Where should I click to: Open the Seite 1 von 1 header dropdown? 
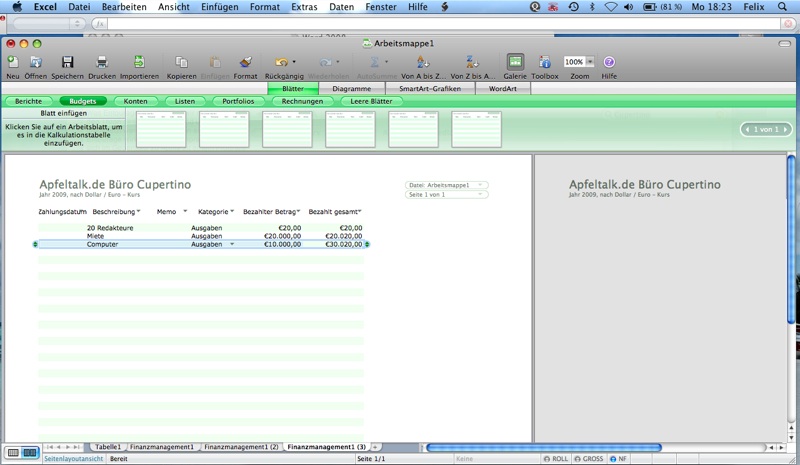[480, 194]
